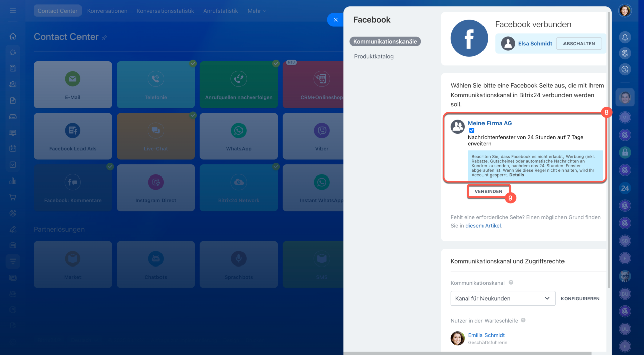Uncheck the 7-day message window checkbox

472,130
